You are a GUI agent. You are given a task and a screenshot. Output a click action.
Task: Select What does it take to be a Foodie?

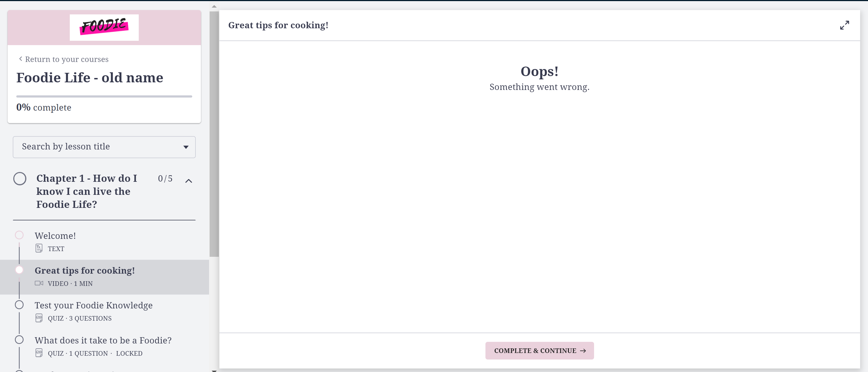(x=103, y=340)
